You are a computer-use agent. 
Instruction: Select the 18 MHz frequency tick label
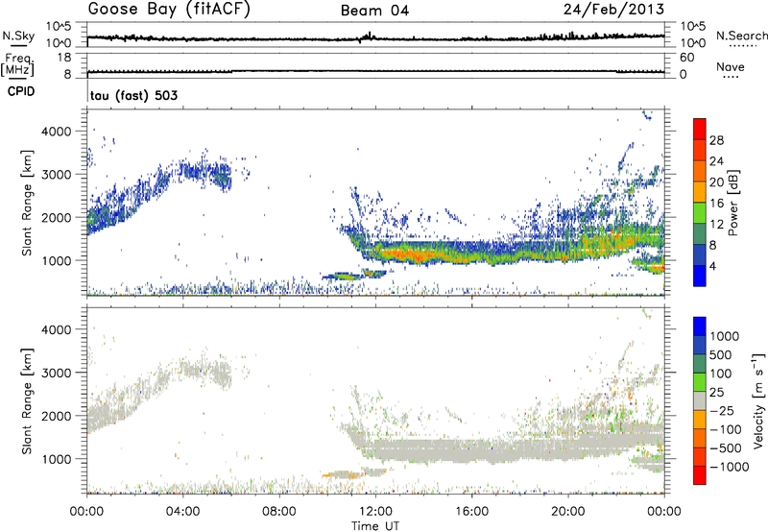(x=64, y=58)
